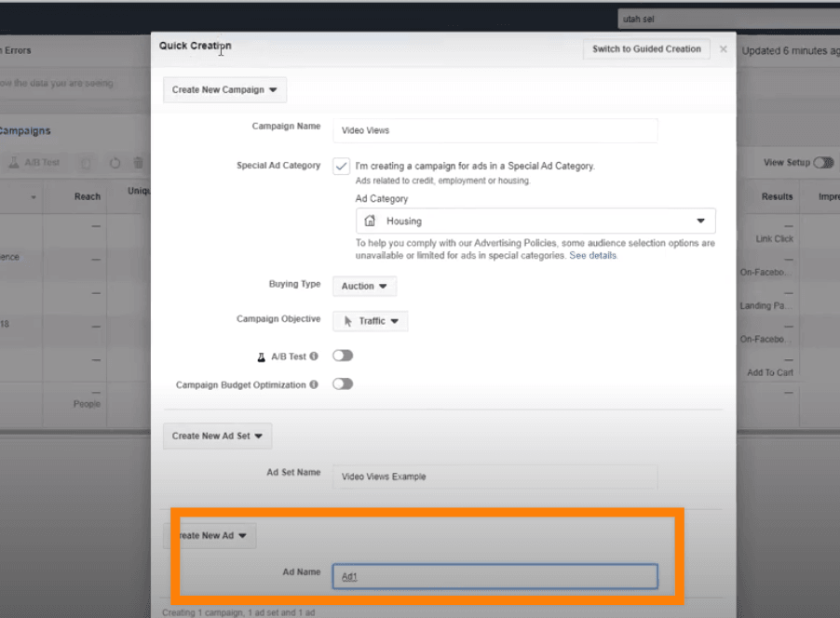Open the Housing ad category dropdown
The image size is (840, 618).
(x=535, y=221)
